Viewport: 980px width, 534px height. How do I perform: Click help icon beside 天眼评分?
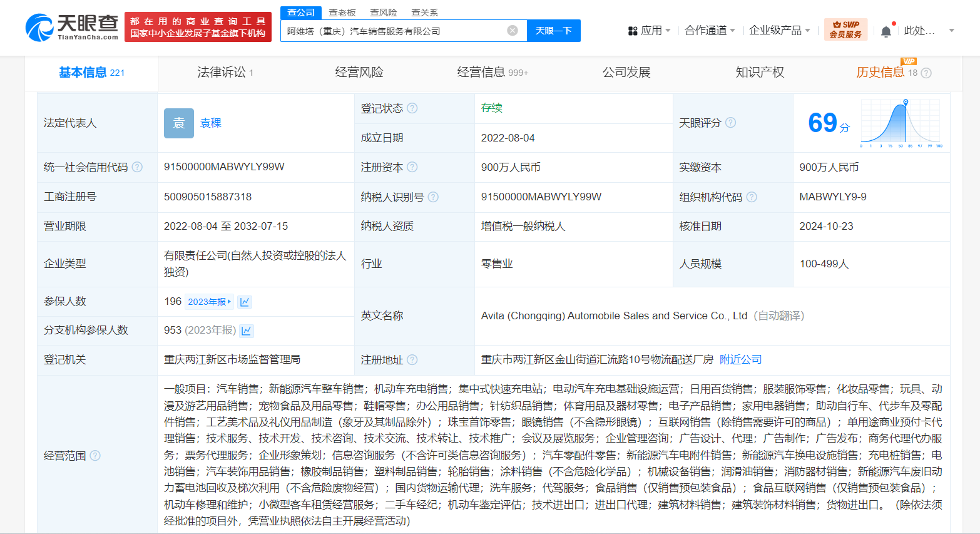pyautogui.click(x=730, y=123)
